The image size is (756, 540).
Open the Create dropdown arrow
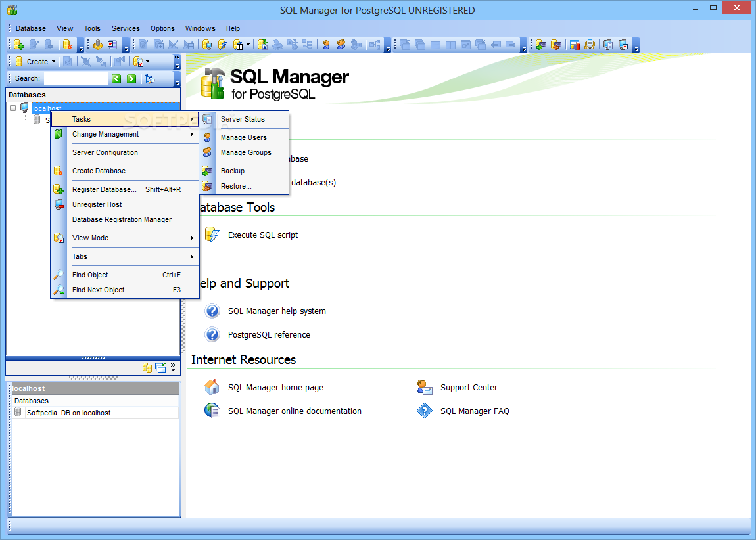coord(53,62)
